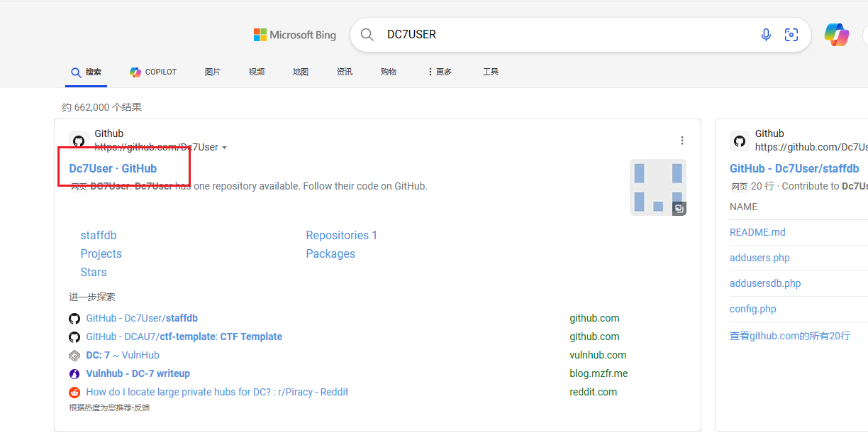Click 查看github.com的所有20行 link
Image resolution: width=868 pixels, height=443 pixels.
pos(790,336)
